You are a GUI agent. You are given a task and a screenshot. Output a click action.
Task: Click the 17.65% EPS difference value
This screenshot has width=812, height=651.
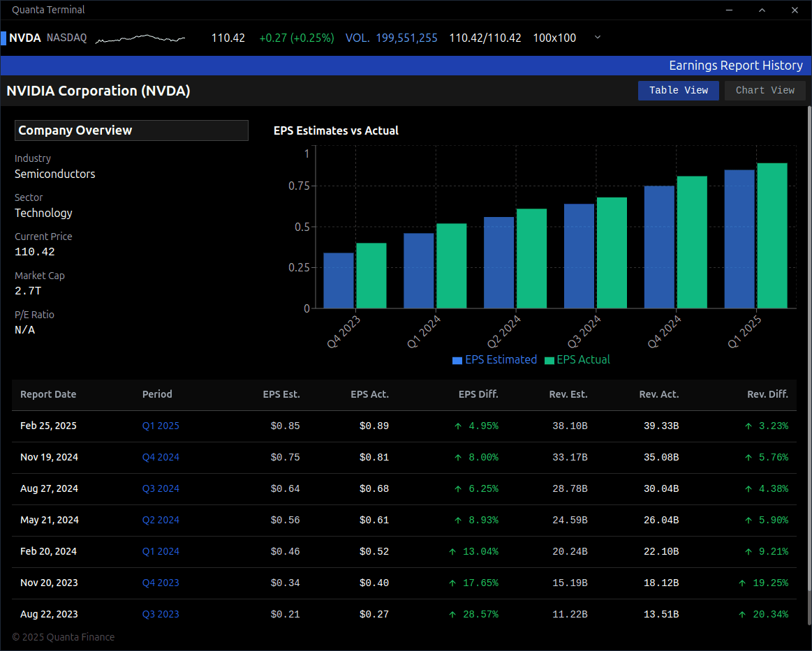pos(480,583)
